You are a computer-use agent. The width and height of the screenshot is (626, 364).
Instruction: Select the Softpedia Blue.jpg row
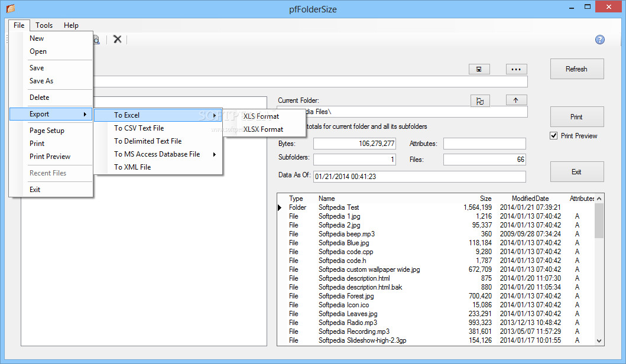tap(436, 243)
